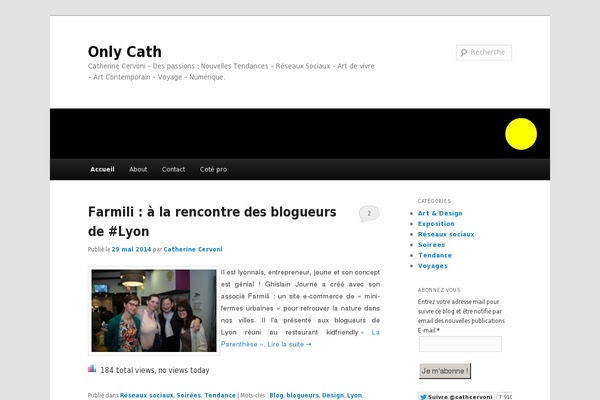
Task: Click the blogueurs tag link
Action: click(x=302, y=395)
